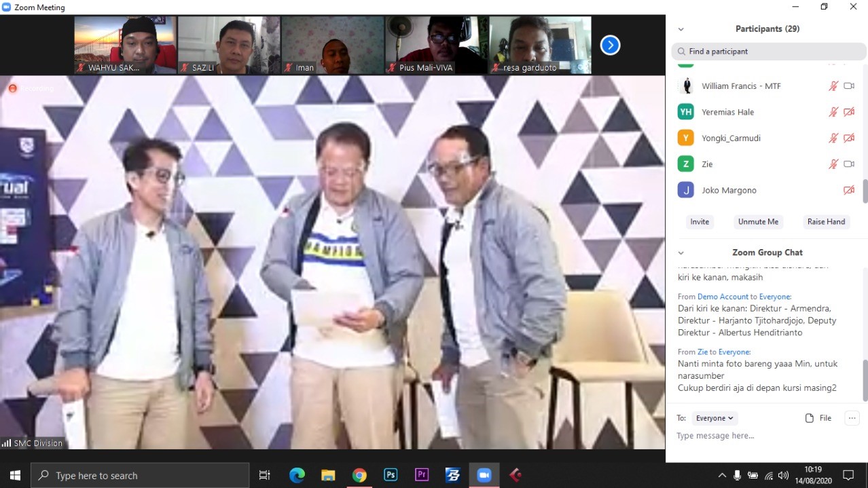Collapse the Zoom Group Chat chevron
This screenshot has width=868, height=488.
click(681, 252)
